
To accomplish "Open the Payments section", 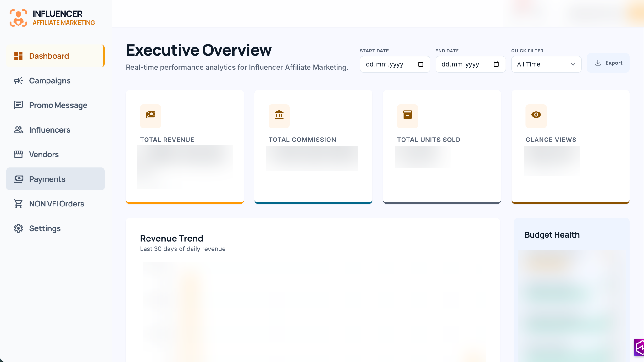I will click(x=55, y=179).
